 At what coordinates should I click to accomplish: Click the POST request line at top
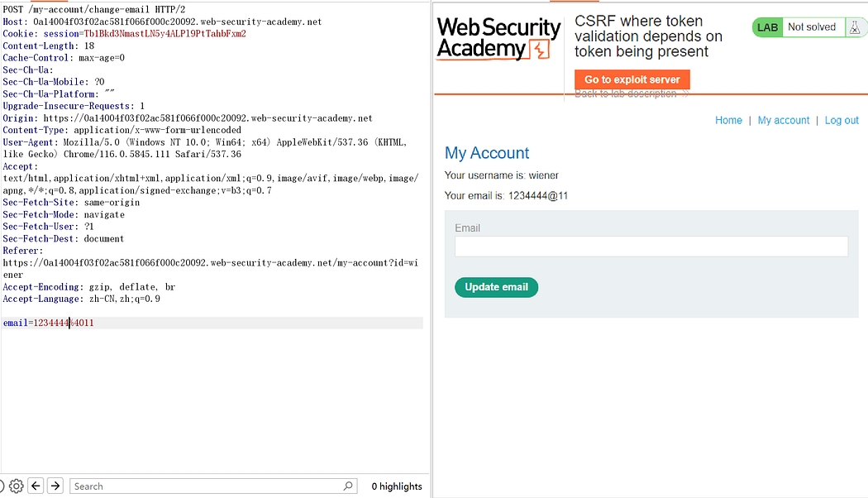click(93, 9)
